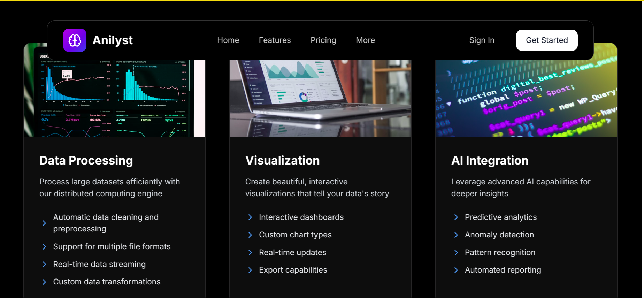Go to the Home nav link
This screenshot has height=298, width=644.
coord(228,40)
